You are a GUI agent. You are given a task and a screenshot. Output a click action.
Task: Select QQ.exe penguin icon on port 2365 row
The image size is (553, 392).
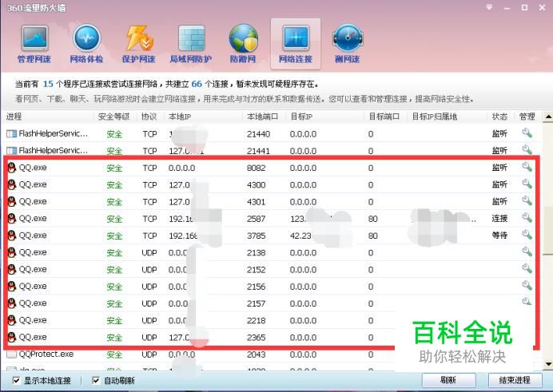(x=12, y=338)
